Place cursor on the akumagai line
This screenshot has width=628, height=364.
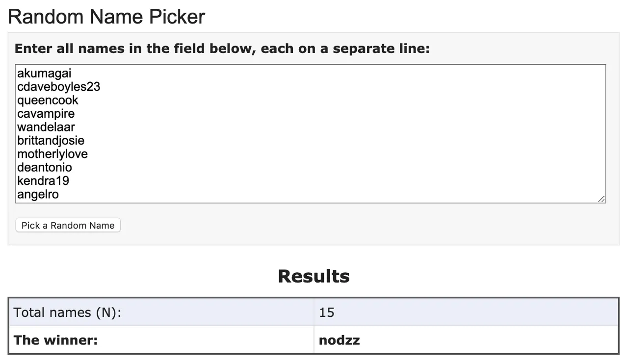[44, 74]
